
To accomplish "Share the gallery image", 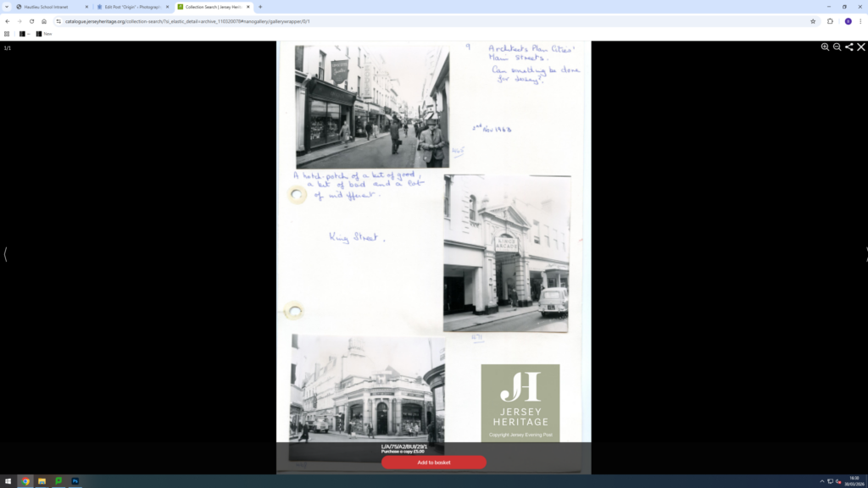I will 849,47.
